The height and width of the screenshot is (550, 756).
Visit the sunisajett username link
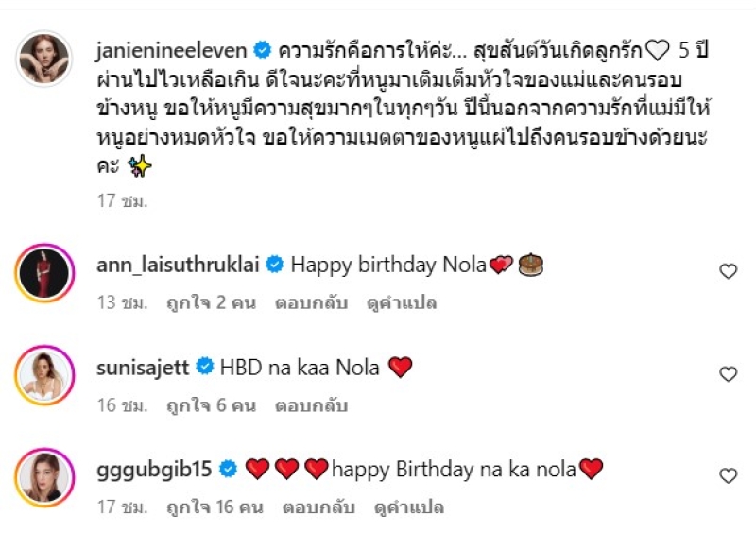(x=143, y=368)
